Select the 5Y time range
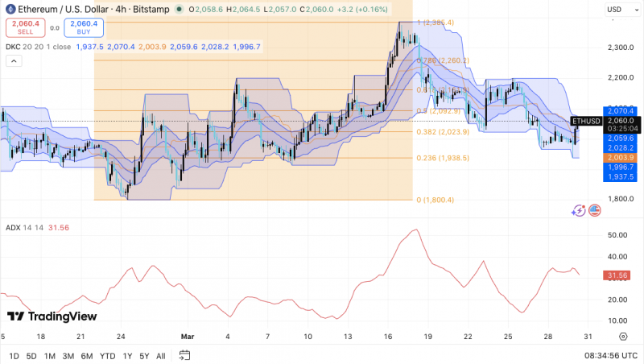Viewport: 644px width, 364px height. pyautogui.click(x=144, y=356)
